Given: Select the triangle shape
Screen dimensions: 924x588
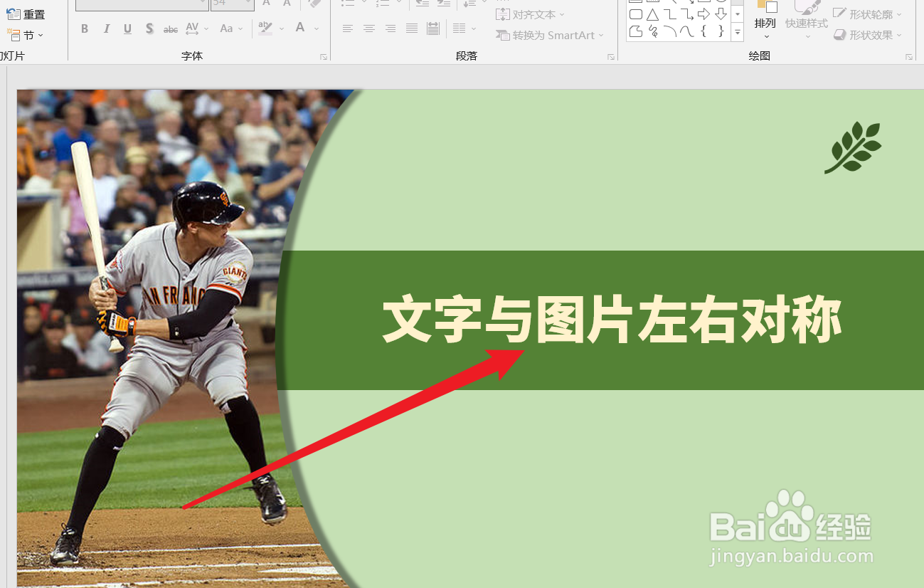Looking at the screenshot, I should [x=653, y=14].
